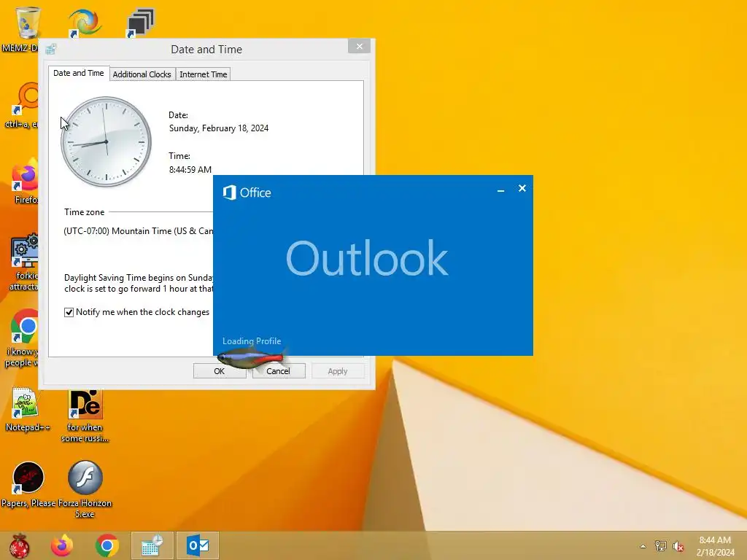Open the stacked windows desktop shortcut
The height and width of the screenshot is (560, 747).
coord(140,23)
